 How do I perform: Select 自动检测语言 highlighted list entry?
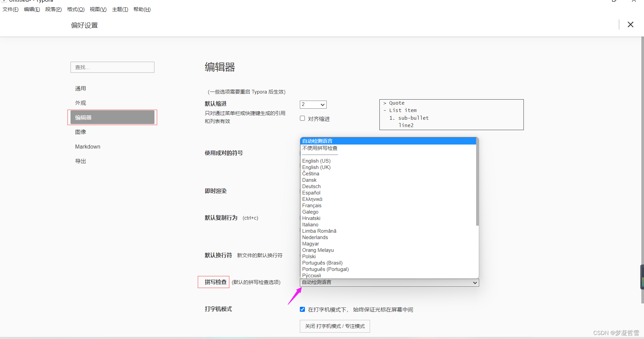[317, 141]
